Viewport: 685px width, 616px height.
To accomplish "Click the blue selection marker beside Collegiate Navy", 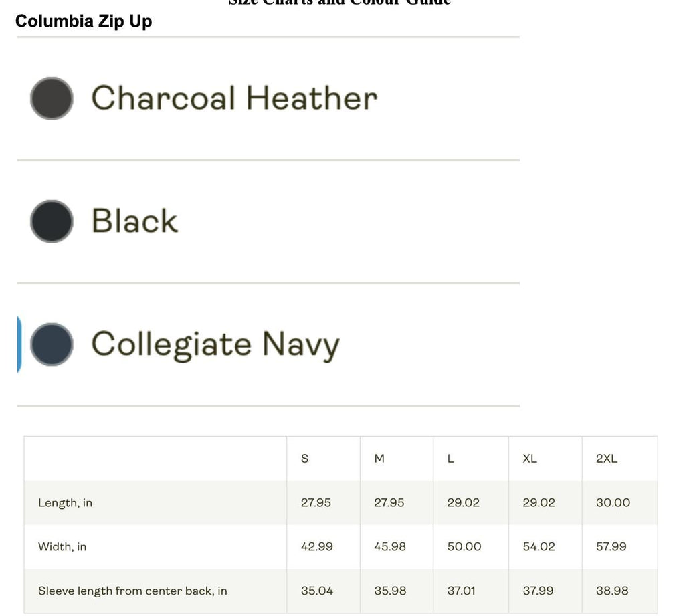I will coord(19,344).
